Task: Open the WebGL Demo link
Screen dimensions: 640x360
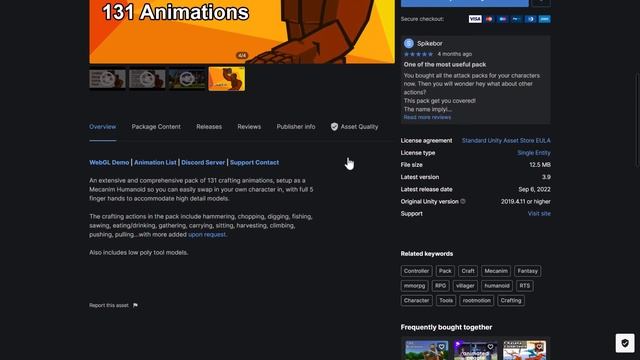Action: [x=109, y=162]
